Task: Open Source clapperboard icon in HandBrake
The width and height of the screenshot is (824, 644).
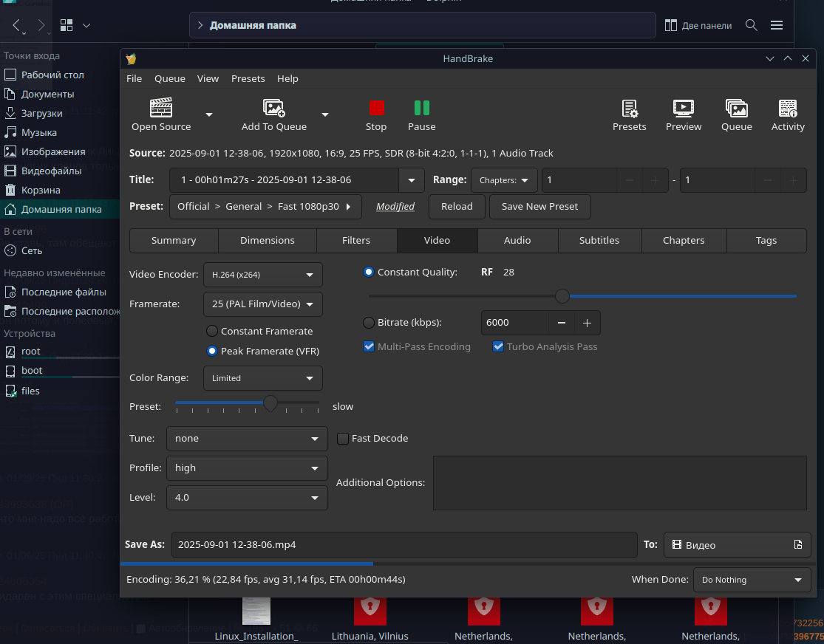Action: pyautogui.click(x=161, y=108)
